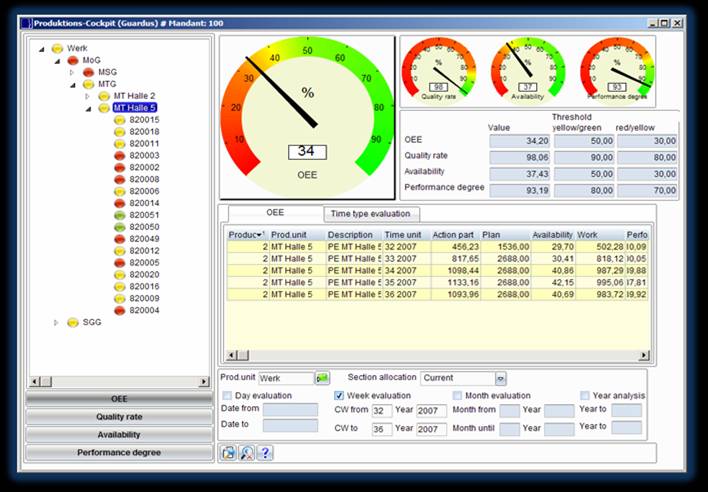
Task: Sort by the Produc column header
Action: pyautogui.click(x=247, y=235)
